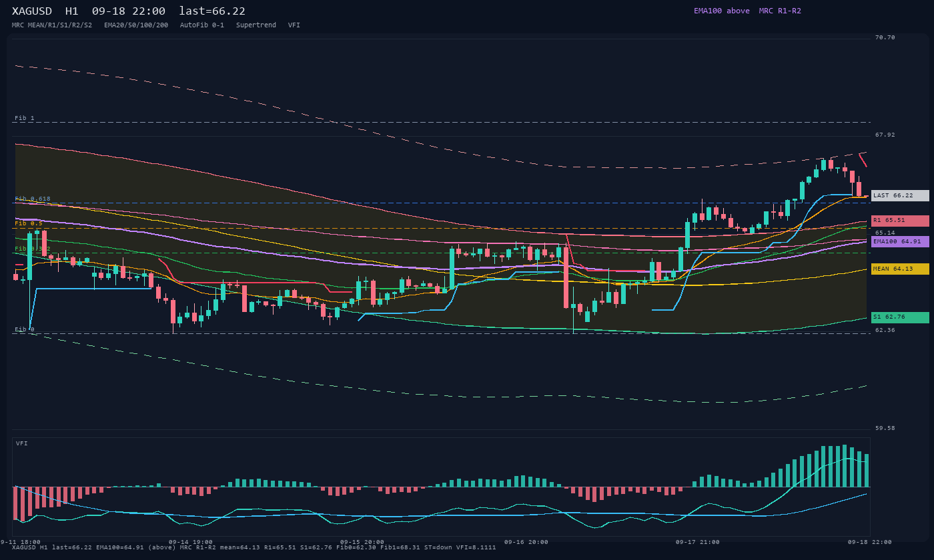Viewport: 934px width, 560px height.
Task: Click the S1 62.76 price tag
Action: pyautogui.click(x=900, y=317)
